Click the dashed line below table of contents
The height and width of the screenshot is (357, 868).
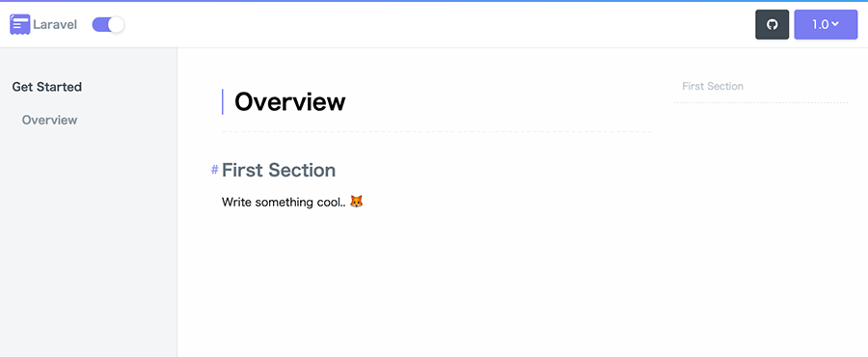coord(761,103)
